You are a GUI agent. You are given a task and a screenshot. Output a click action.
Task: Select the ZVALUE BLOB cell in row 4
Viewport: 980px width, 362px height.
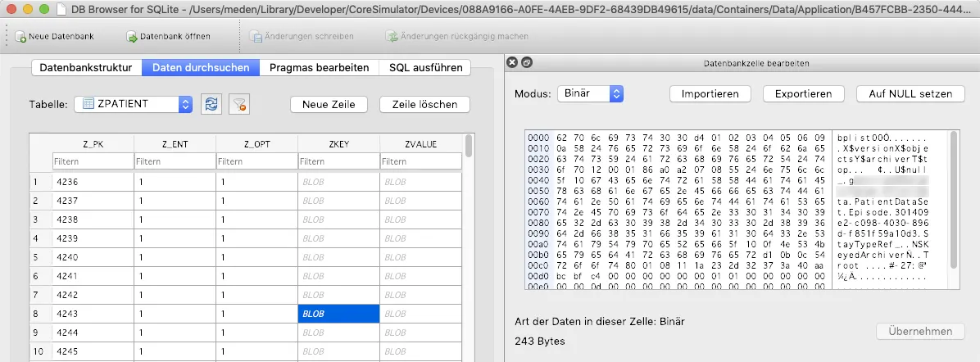click(420, 238)
